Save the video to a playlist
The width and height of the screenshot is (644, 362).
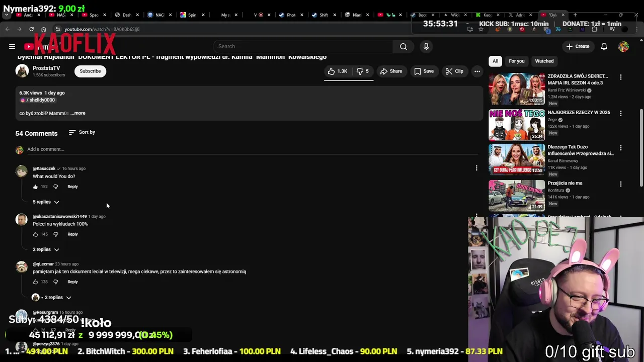coord(424,71)
